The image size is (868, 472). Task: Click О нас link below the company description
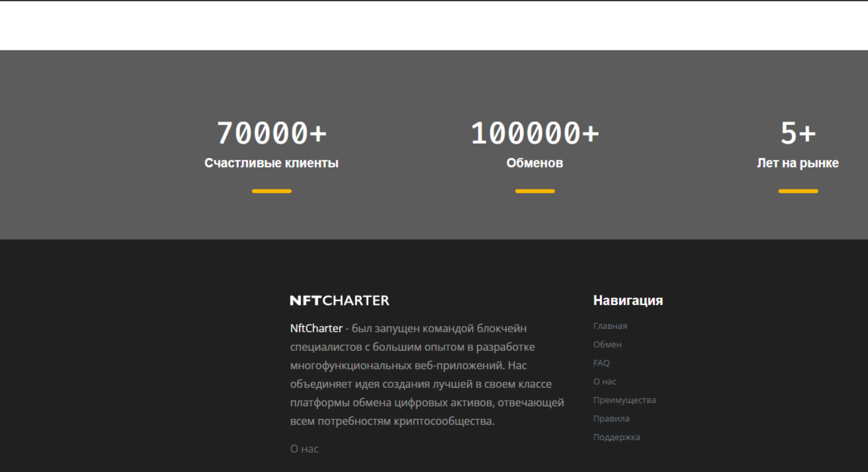[x=304, y=449]
